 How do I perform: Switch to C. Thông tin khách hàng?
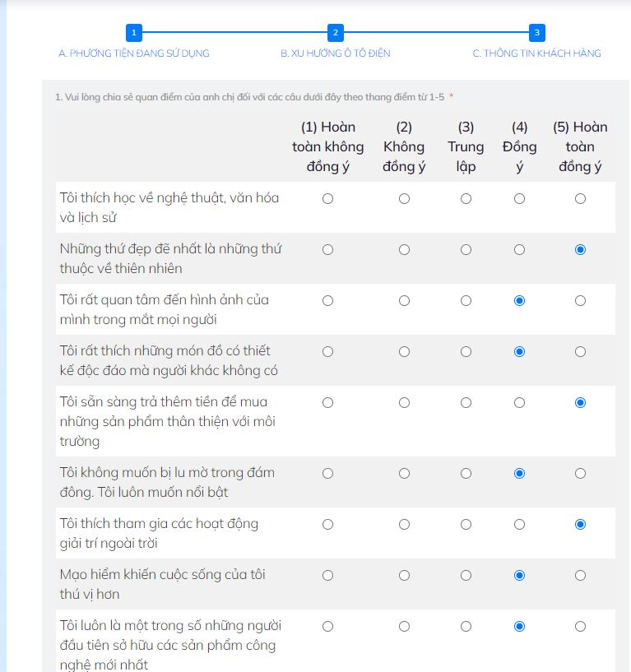click(536, 53)
